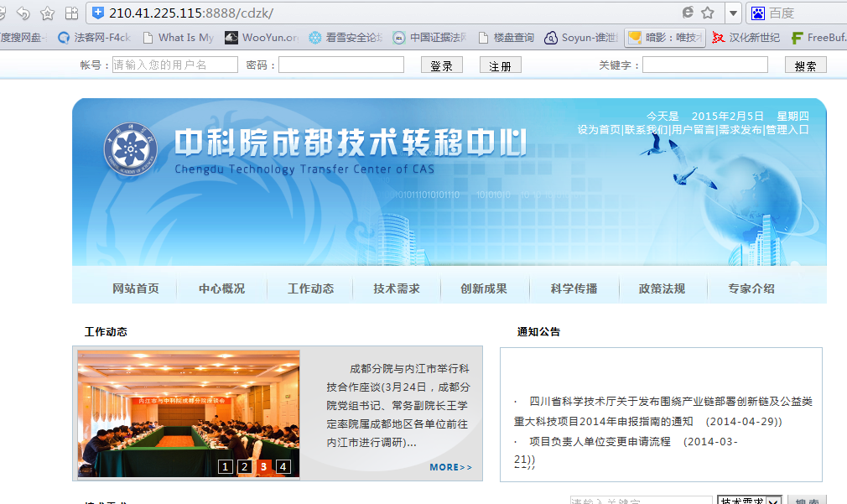
Task: Open the 暗影 bookmark
Action: [x=665, y=37]
